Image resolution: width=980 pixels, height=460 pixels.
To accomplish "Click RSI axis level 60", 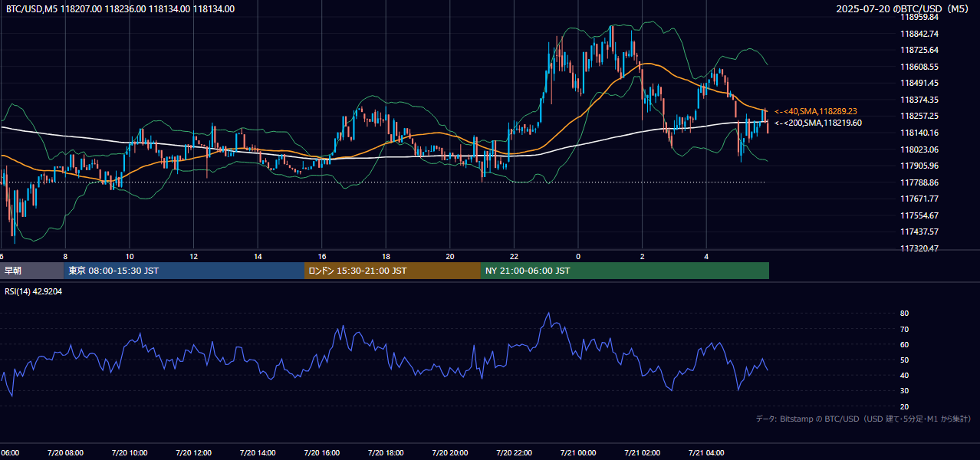I will [x=905, y=344].
